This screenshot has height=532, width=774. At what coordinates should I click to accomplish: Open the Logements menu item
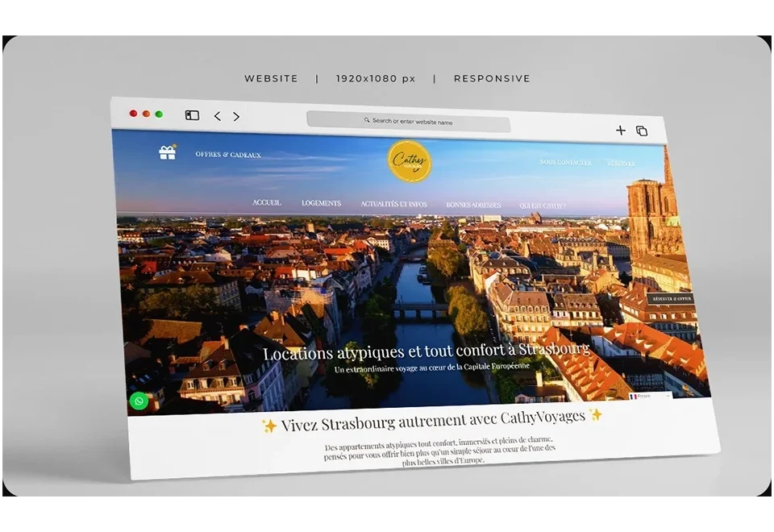click(321, 203)
